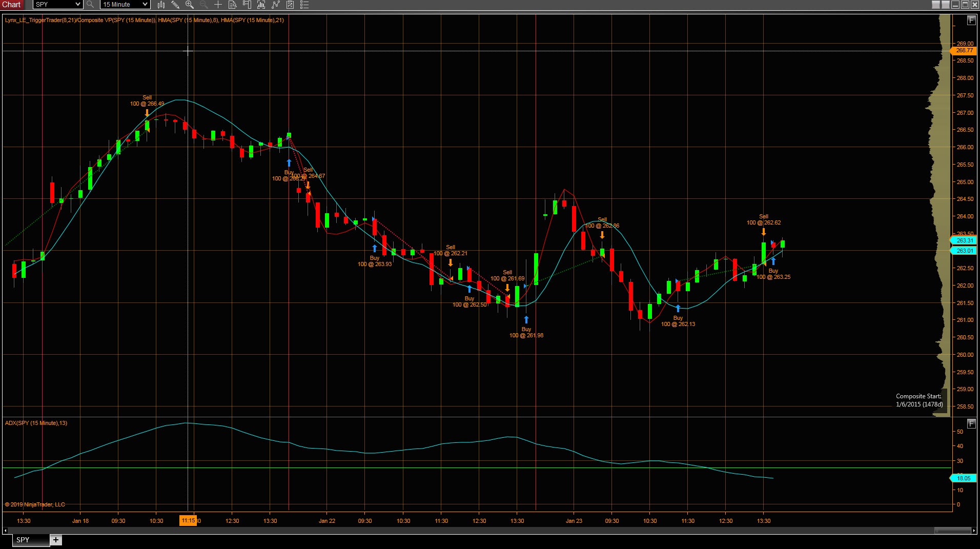Viewport: 980px width, 549px height.
Task: Click the Jan 23 date label
Action: (574, 521)
